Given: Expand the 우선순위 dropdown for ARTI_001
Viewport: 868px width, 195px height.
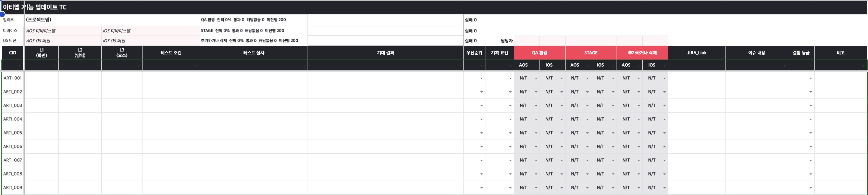Looking at the screenshot, I should pos(482,78).
